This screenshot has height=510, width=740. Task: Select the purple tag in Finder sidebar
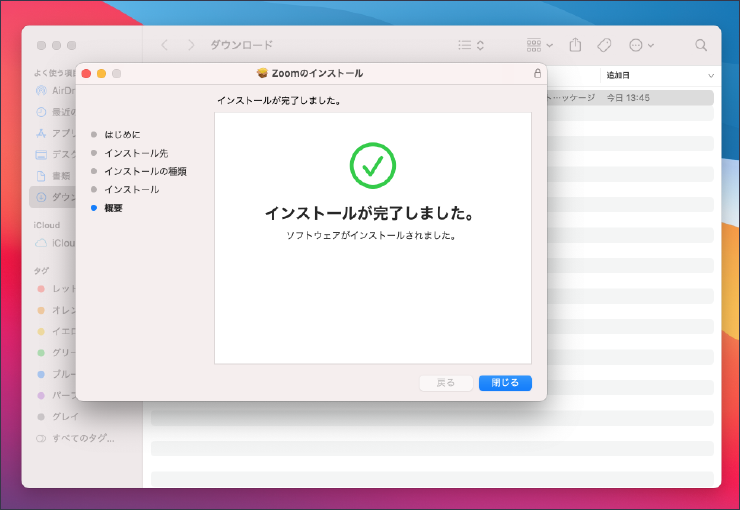point(55,395)
